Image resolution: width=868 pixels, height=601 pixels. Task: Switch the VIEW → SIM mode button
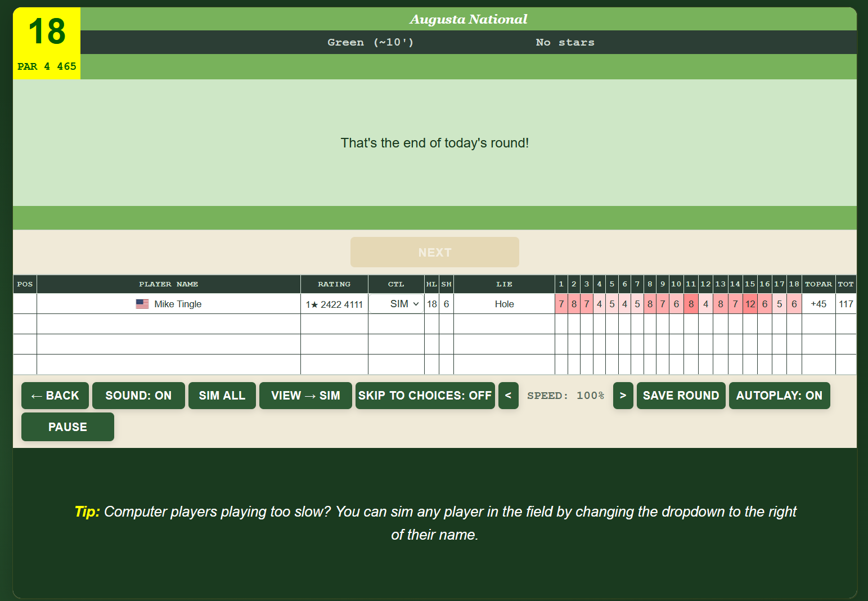(x=305, y=396)
